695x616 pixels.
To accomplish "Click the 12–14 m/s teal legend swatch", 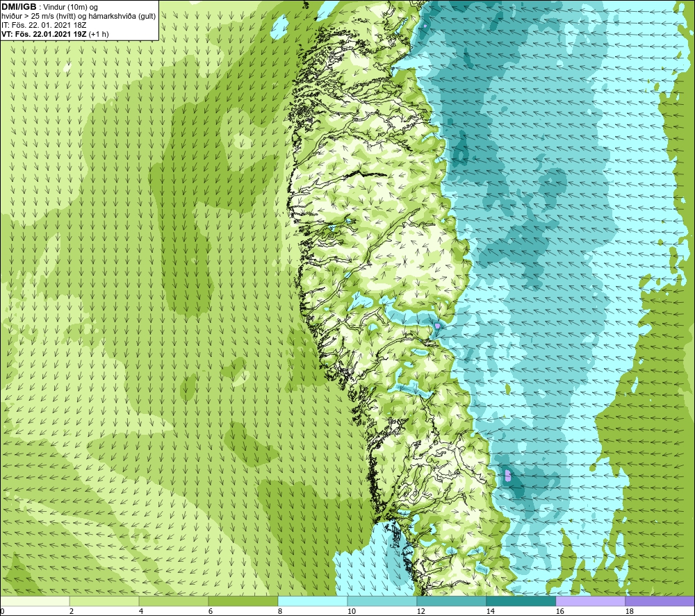I will click(452, 601).
